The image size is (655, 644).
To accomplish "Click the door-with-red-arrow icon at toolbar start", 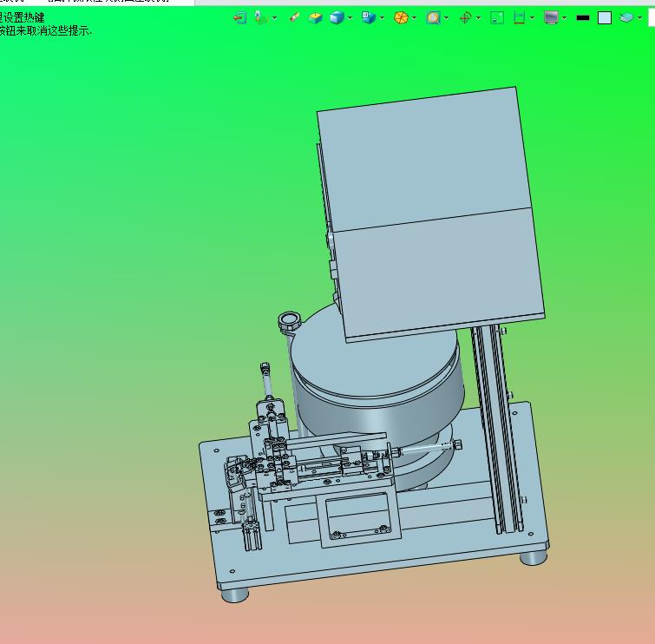I will [239, 18].
